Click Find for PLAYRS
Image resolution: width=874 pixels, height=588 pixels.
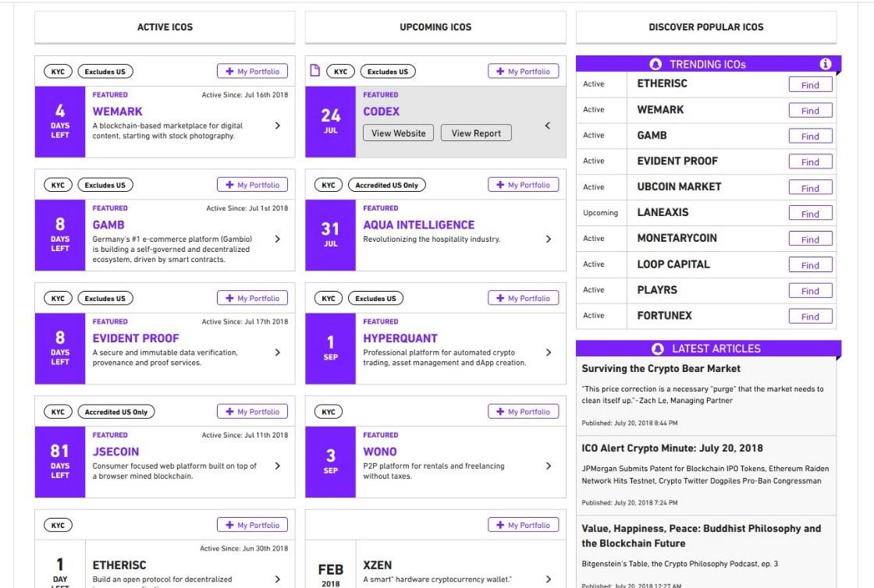point(811,290)
